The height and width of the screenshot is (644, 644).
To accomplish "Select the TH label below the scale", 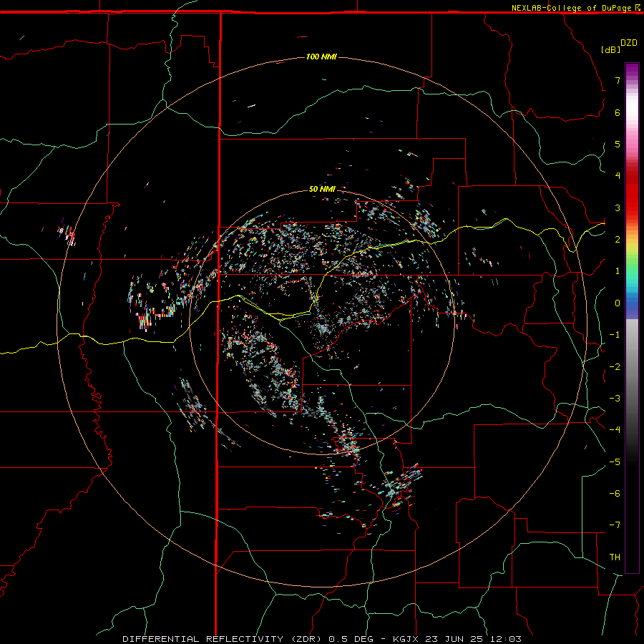I will pyautogui.click(x=615, y=557).
